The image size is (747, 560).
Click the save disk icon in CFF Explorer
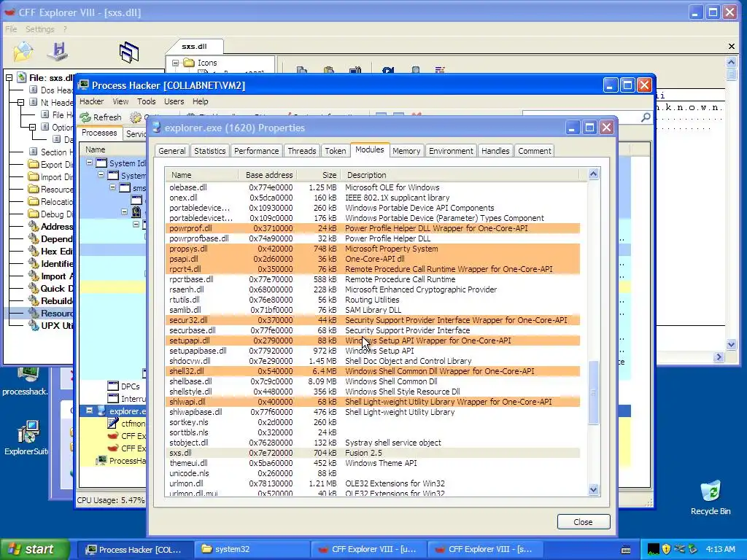[x=58, y=52]
